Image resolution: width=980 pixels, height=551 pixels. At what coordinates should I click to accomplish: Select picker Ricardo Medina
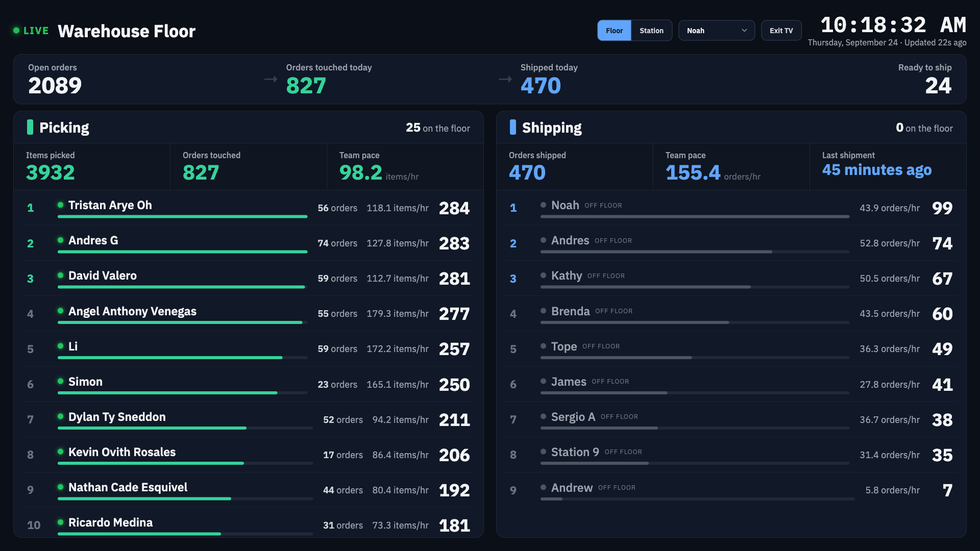point(110,522)
